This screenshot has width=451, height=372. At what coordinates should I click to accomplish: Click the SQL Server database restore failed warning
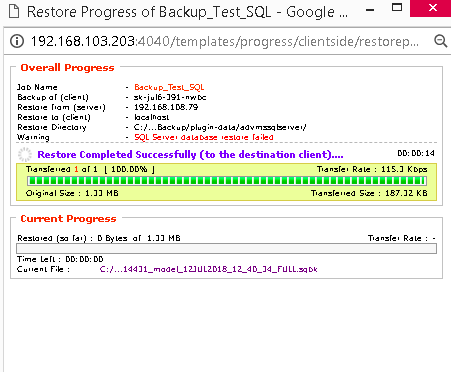(x=204, y=137)
